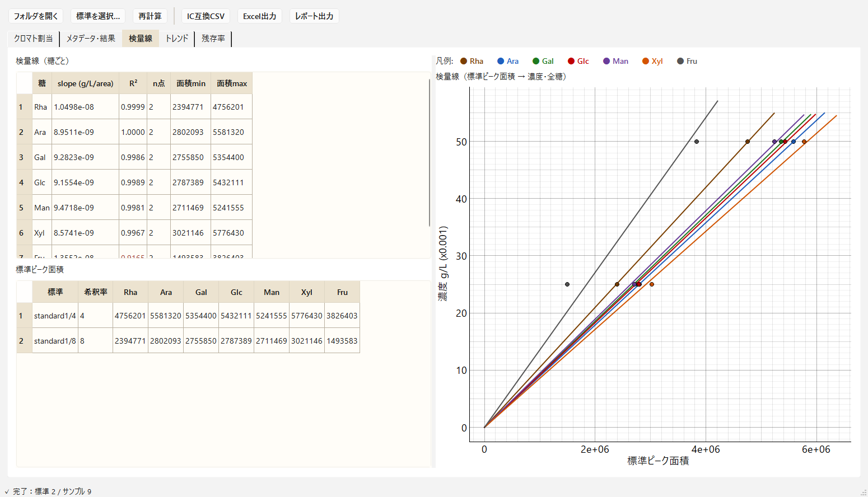Click the Fru column header in 標準ピーク面積 table

pos(342,292)
